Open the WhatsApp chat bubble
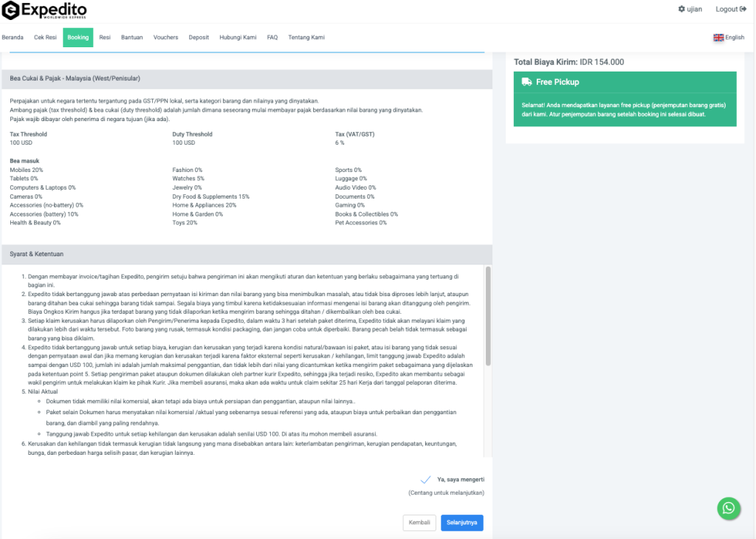 coord(729,508)
